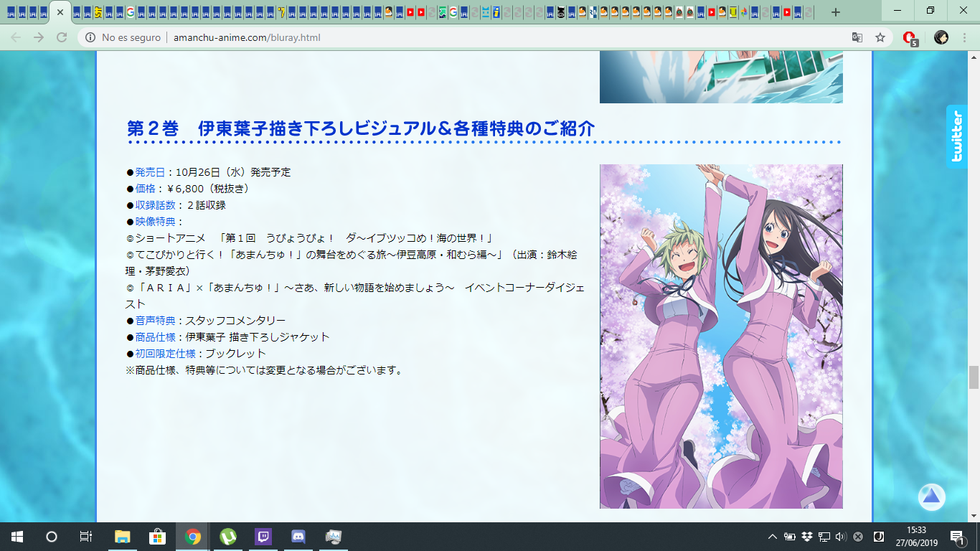The width and height of the screenshot is (980, 551).
Task: Open uTorrent from the taskbar
Action: tap(228, 537)
